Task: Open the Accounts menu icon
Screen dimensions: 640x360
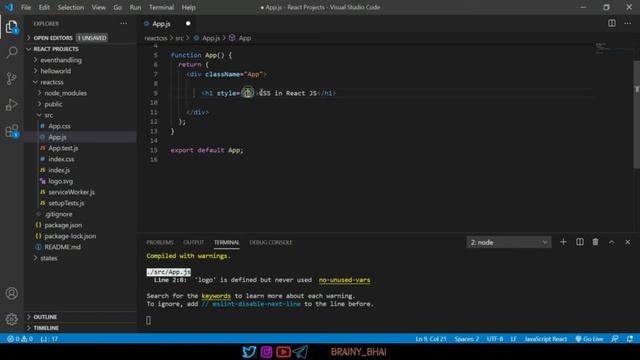Action: tap(12, 293)
